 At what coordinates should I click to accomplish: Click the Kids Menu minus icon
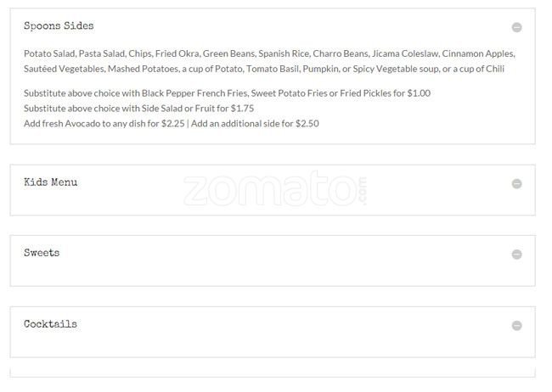click(x=516, y=183)
